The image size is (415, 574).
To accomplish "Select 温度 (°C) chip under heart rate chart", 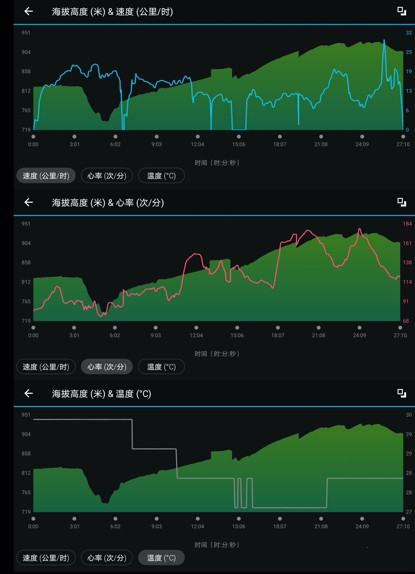I will click(x=161, y=367).
